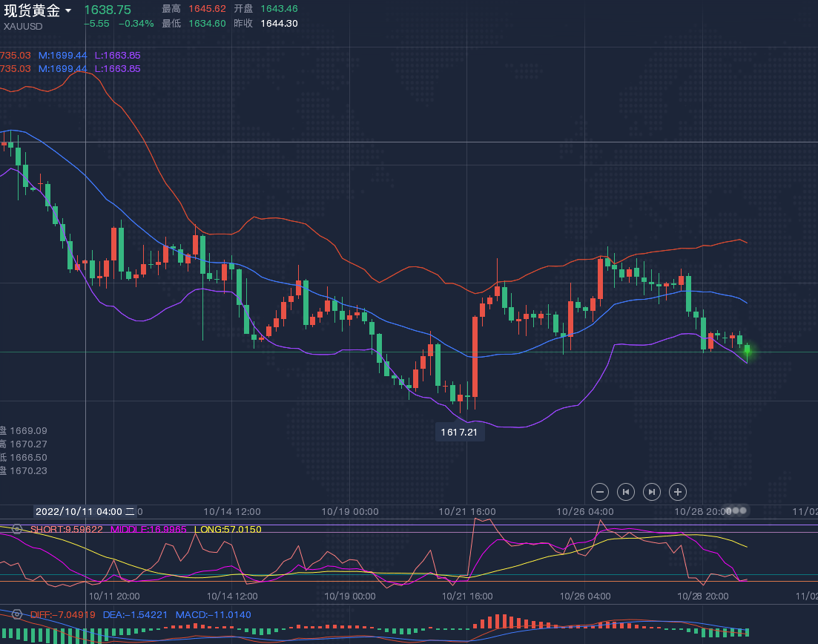Click the 10/21 16:00 main time axis label
Image resolution: width=818 pixels, height=644 pixels.
pyautogui.click(x=467, y=511)
